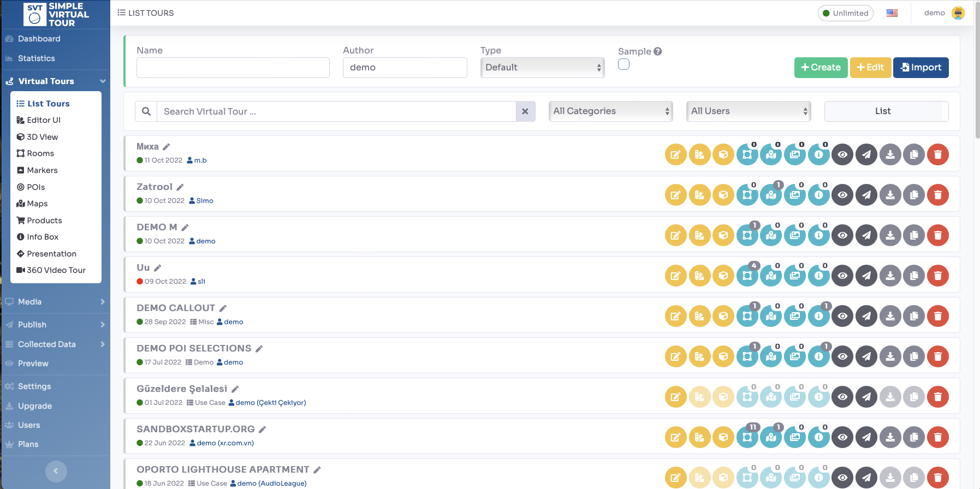This screenshot has height=489, width=980.
Task: Go to 360 Video Tour menu item
Action: (x=56, y=270)
